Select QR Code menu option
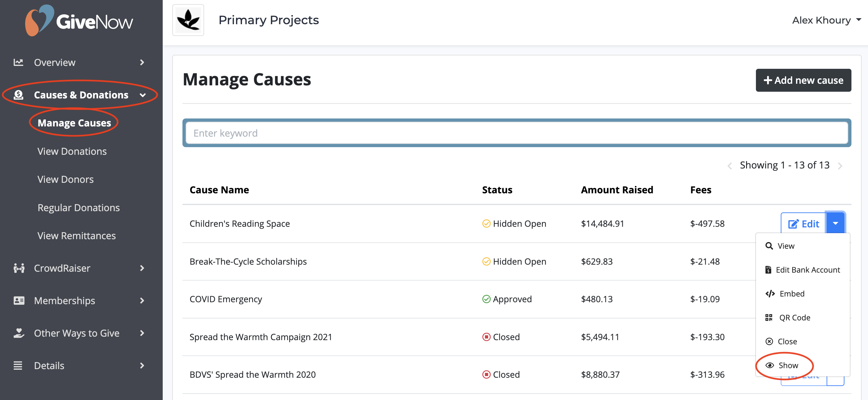The width and height of the screenshot is (868, 400). tap(787, 318)
